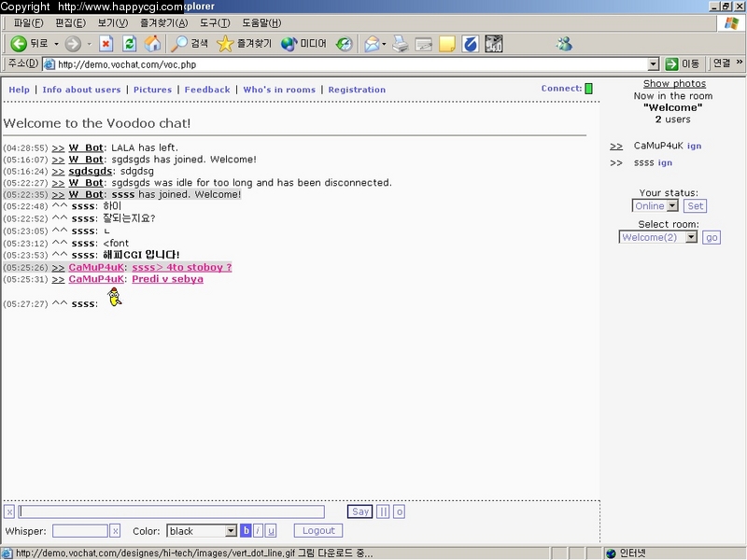Screen dimensions: 747x560
Task: Open the Color black dropdown
Action: tap(231, 530)
